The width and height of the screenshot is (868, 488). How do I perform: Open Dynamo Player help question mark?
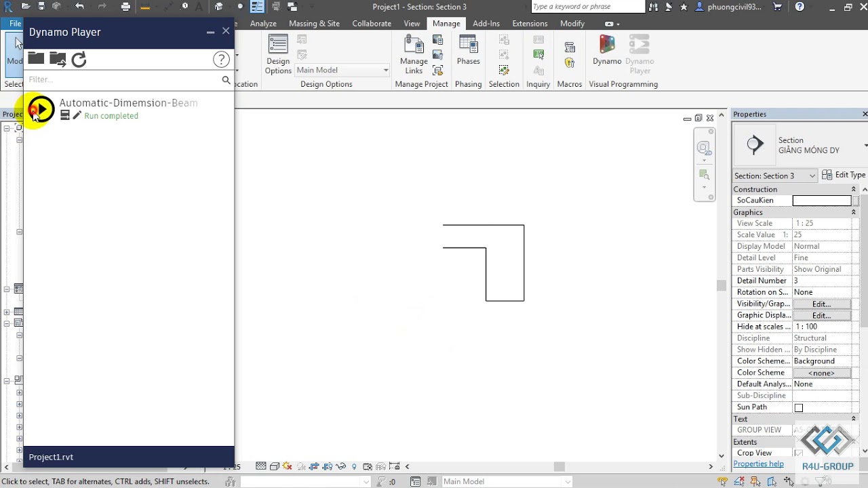pyautogui.click(x=221, y=60)
